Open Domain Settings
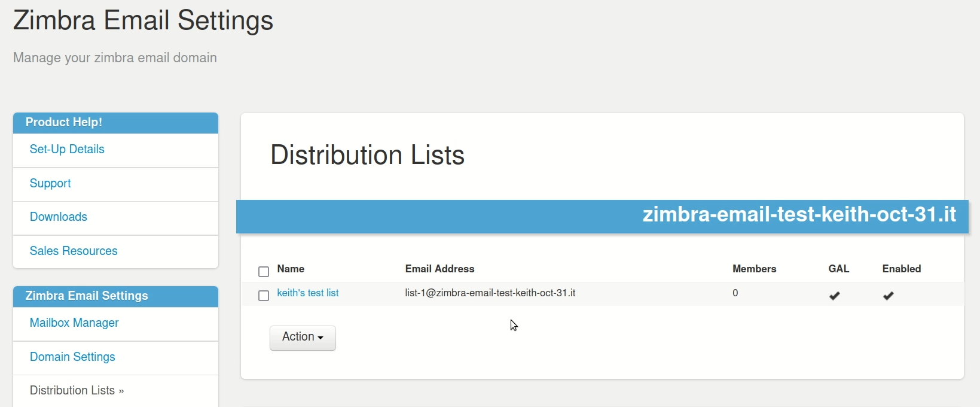The height and width of the screenshot is (407, 980). click(72, 357)
